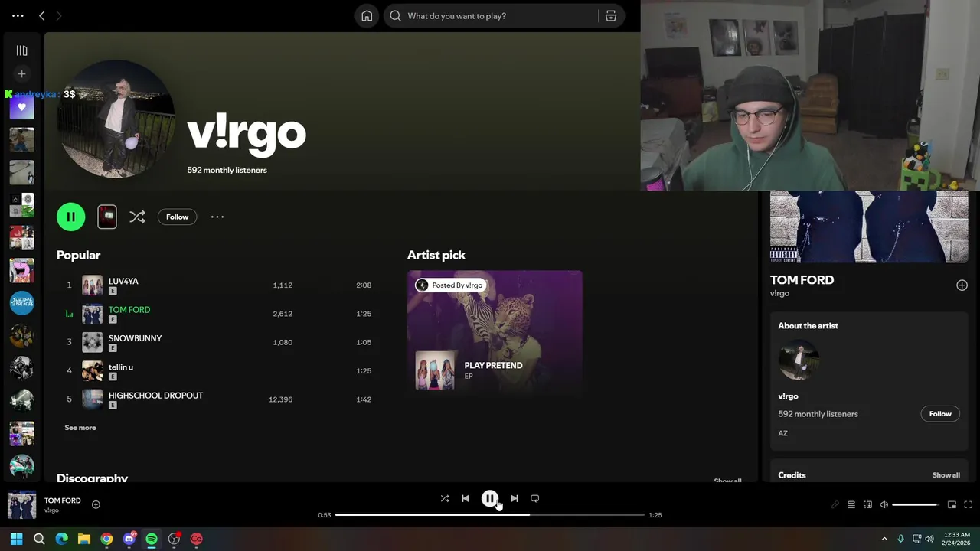Open Microsoft Edge from taskbar
Screen dimensions: 980x551
[61, 539]
